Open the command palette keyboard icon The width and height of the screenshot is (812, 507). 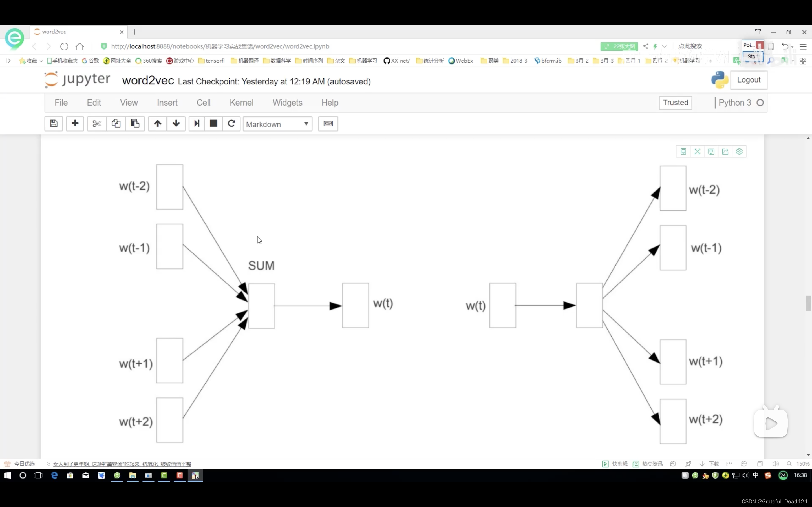click(x=328, y=123)
